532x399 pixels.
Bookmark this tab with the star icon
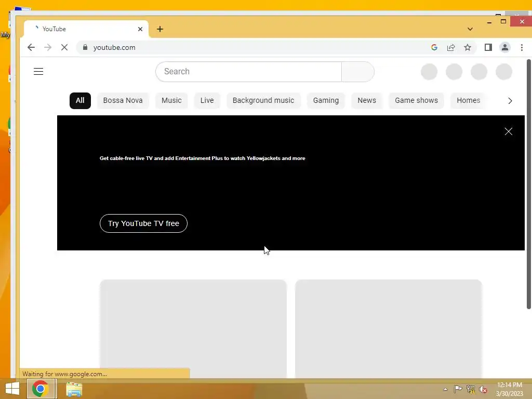pyautogui.click(x=468, y=47)
